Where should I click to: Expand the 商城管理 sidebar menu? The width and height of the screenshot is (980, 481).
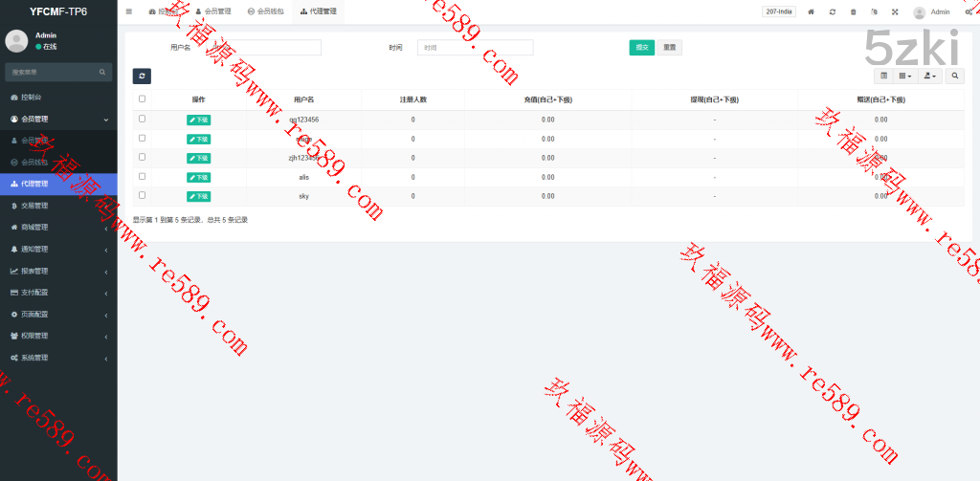click(58, 228)
